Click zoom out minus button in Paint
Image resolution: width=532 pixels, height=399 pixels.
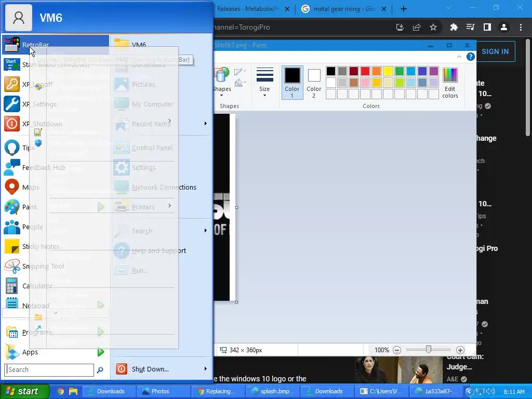397,350
